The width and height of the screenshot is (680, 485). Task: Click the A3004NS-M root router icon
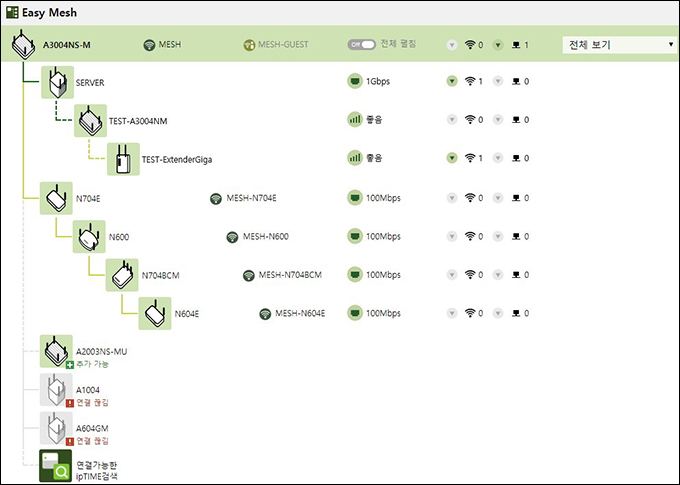(x=23, y=44)
